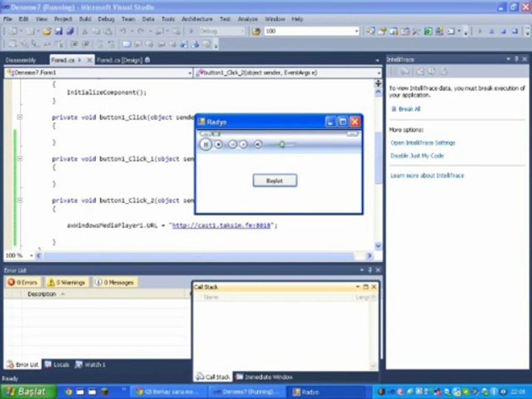Toggle the 0 Messages filter
The height and width of the screenshot is (399, 532).
[x=115, y=282]
